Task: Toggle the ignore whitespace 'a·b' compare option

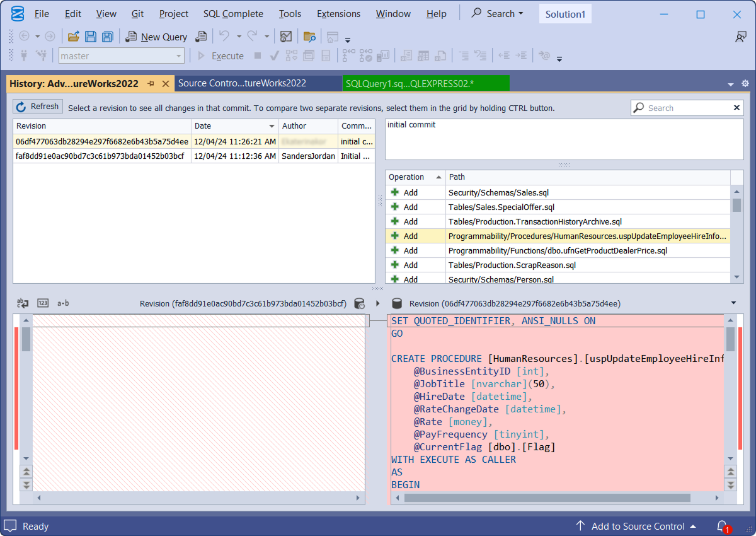Action: click(x=63, y=303)
